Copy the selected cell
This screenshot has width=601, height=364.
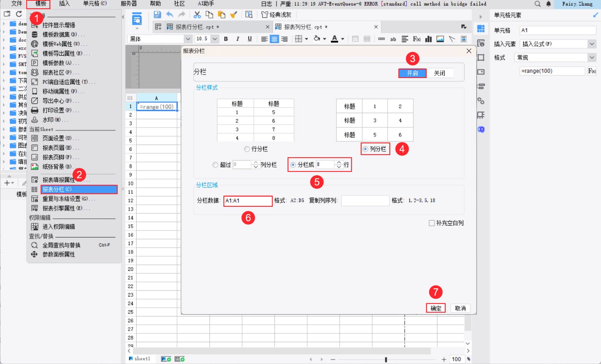[209, 15]
